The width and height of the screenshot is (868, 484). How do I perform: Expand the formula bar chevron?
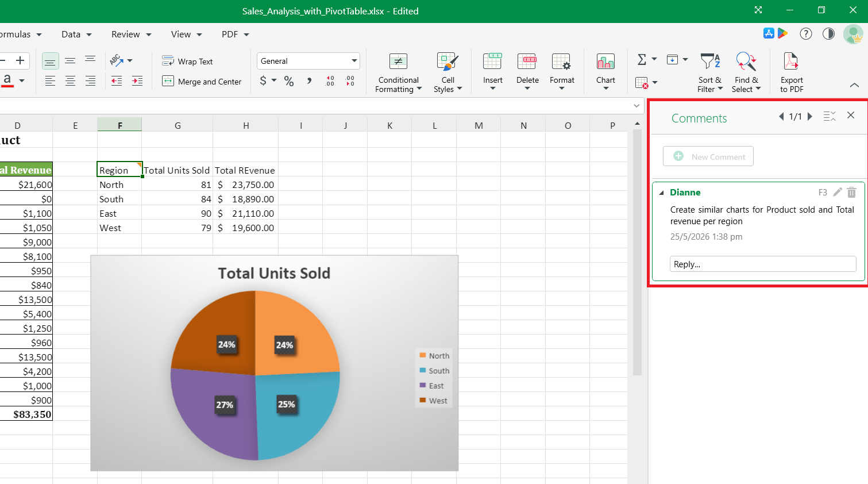636,106
